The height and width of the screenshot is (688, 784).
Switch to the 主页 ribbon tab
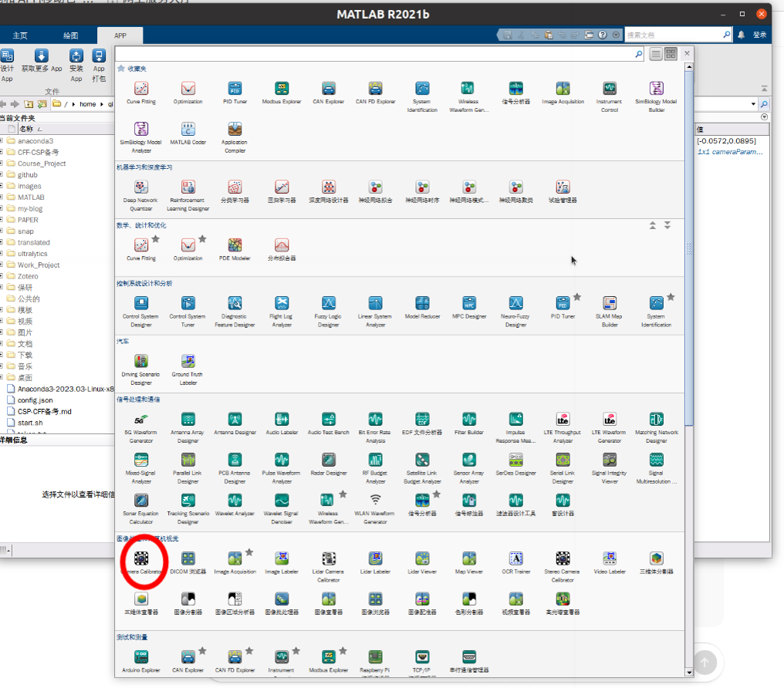20,35
